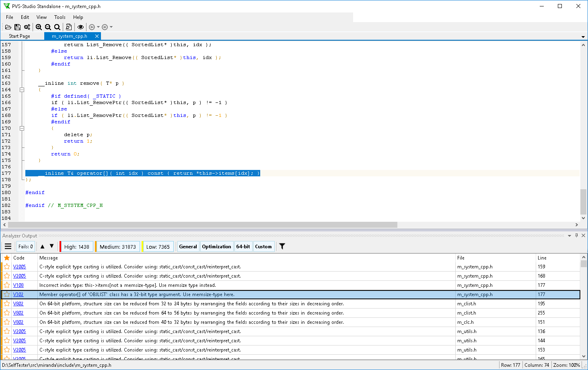This screenshot has width=588, height=370.
Task: Click the Open file folder icon
Action: 8,27
